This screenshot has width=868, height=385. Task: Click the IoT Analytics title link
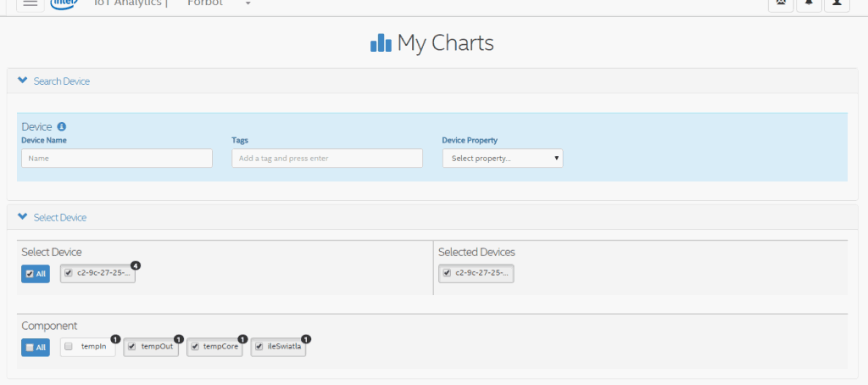[x=131, y=3]
